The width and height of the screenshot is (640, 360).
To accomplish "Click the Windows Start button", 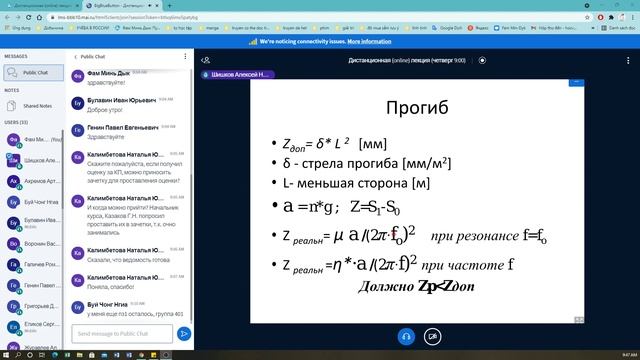I will pyautogui.click(x=6, y=355).
